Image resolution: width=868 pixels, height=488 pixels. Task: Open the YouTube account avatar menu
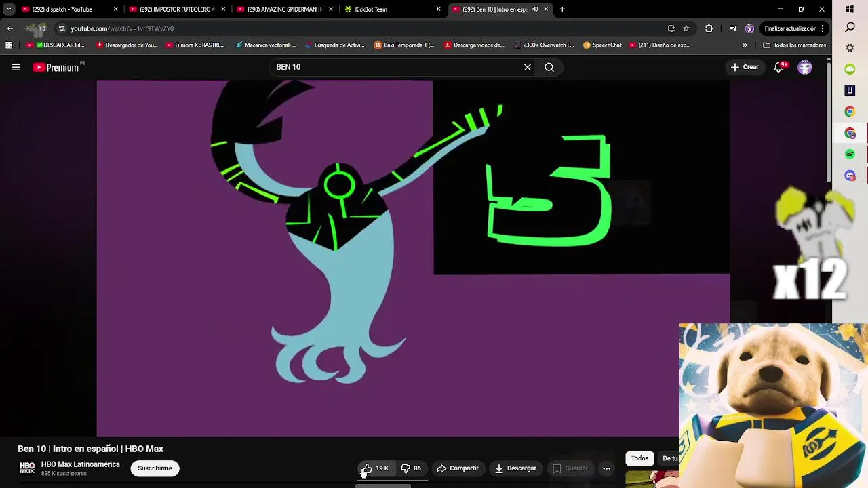(805, 67)
